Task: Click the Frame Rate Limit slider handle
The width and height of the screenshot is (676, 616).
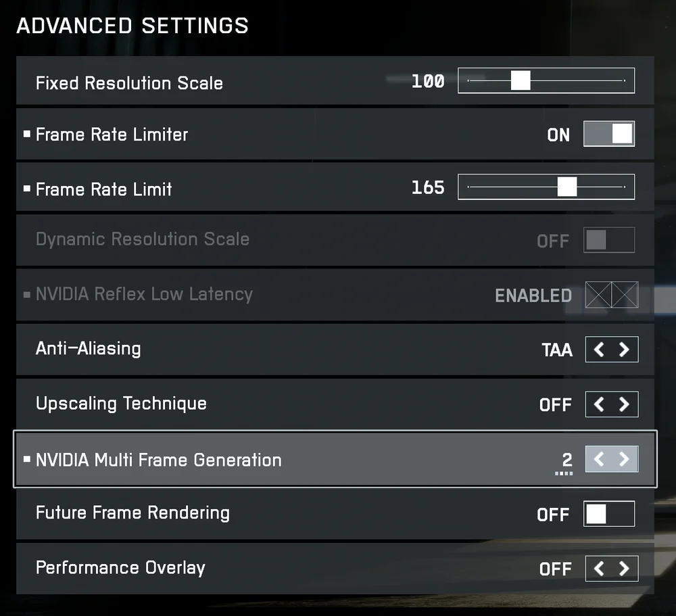Action: point(566,187)
